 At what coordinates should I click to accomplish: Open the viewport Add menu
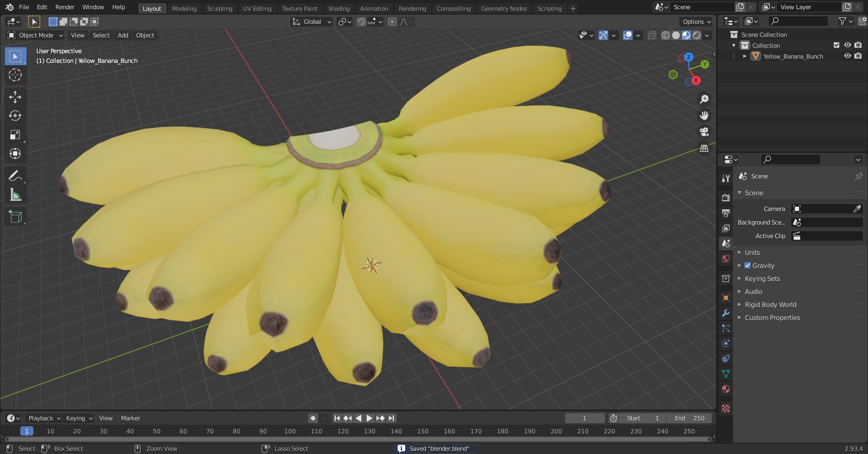tap(123, 35)
